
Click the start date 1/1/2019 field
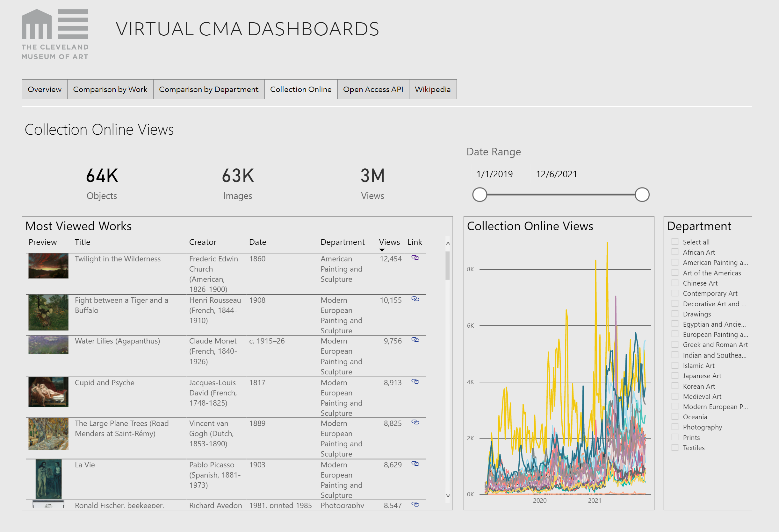coord(494,174)
